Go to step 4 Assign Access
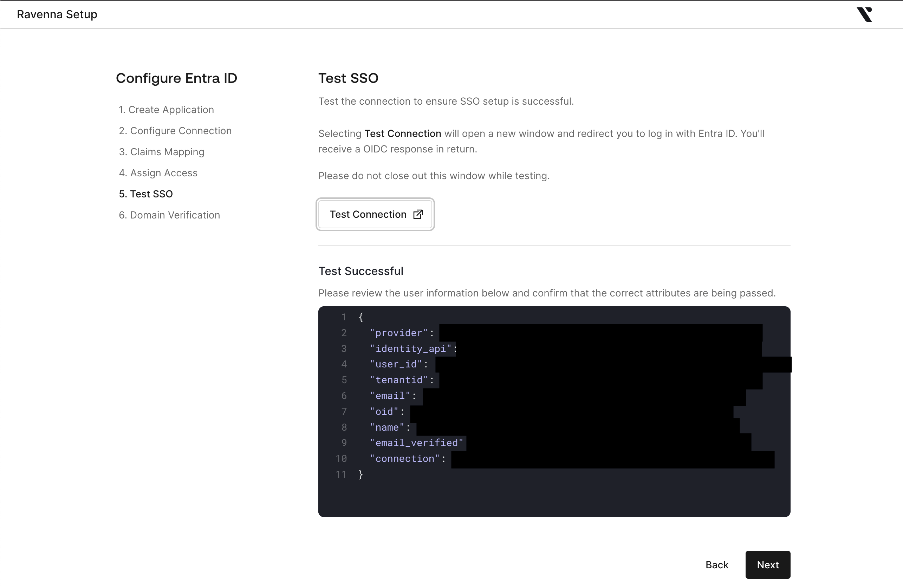 coord(158,173)
